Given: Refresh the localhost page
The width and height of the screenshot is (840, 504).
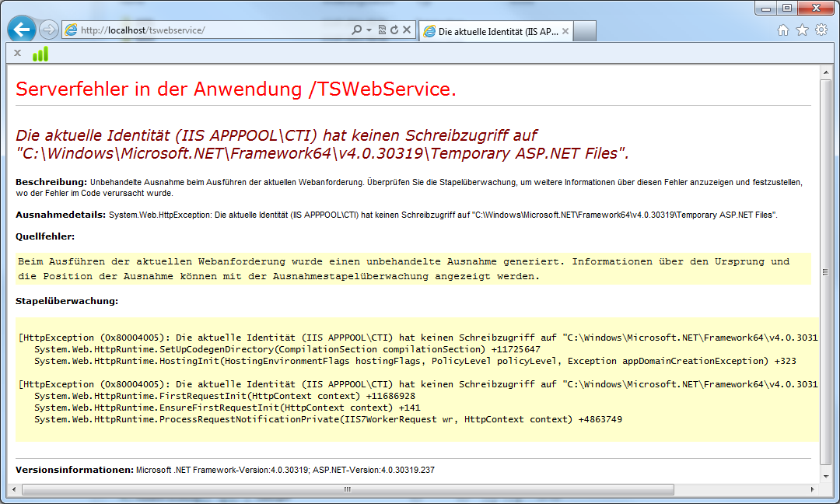Looking at the screenshot, I should coord(394,30).
